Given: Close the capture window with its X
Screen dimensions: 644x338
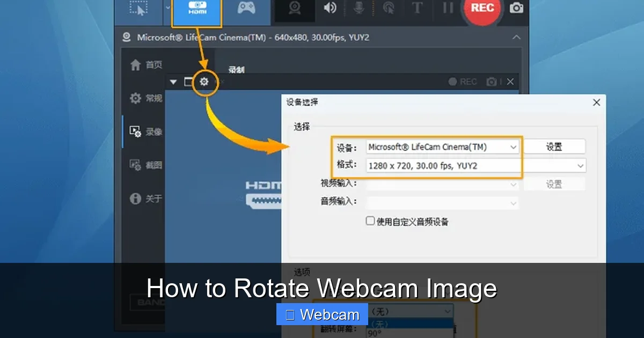Looking at the screenshot, I should [510, 82].
